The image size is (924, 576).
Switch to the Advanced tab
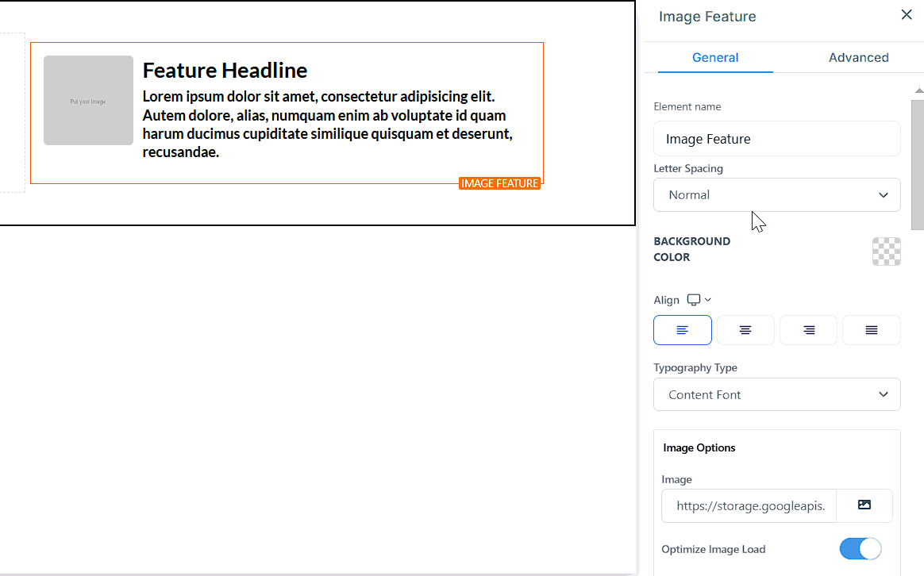pyautogui.click(x=858, y=58)
